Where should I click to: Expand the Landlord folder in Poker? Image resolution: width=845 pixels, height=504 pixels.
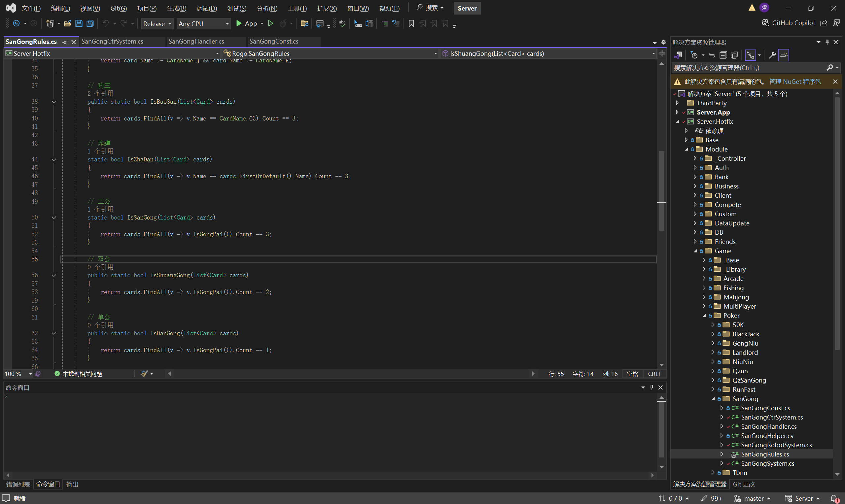713,353
